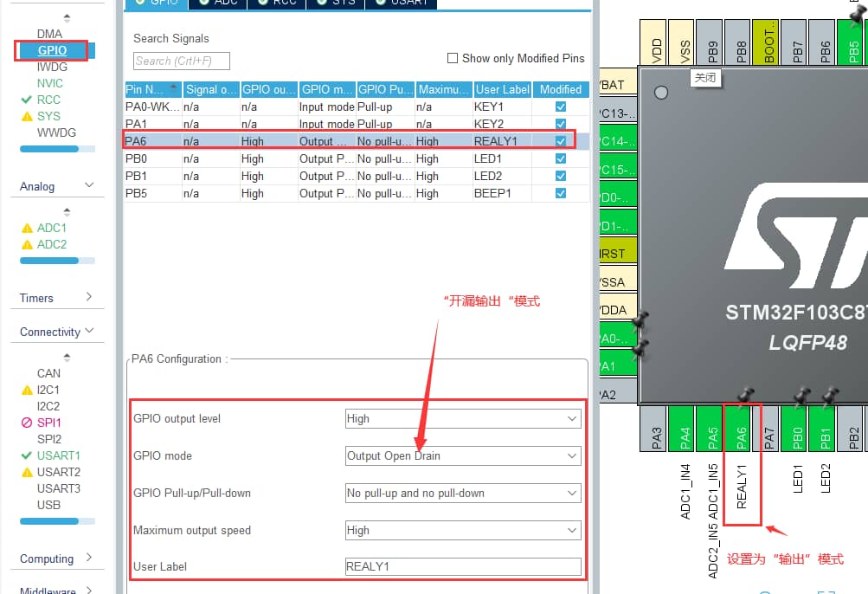Open GPIO Pull-up/Pull-down dropdown
The image size is (868, 594).
pos(462,493)
